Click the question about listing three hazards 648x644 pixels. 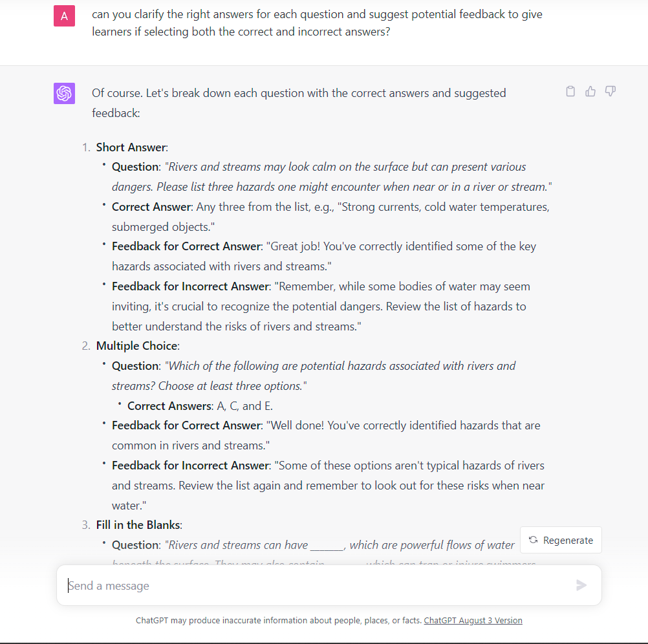[331, 177]
